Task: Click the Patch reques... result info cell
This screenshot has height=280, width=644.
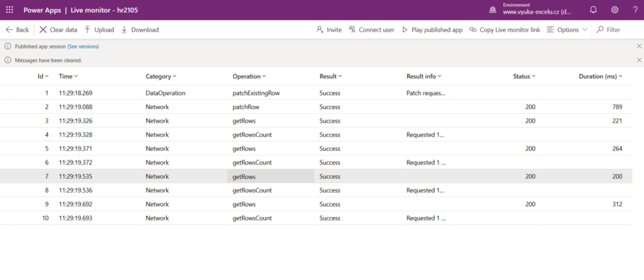Action: click(426, 93)
